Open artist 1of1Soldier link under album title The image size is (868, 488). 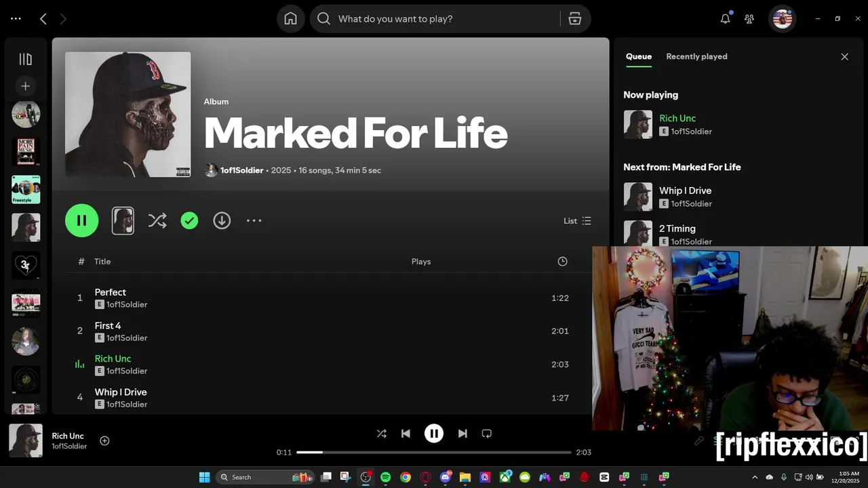(x=241, y=170)
